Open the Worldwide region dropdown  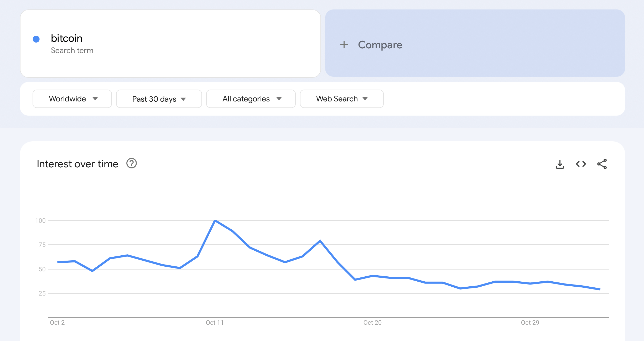72,99
